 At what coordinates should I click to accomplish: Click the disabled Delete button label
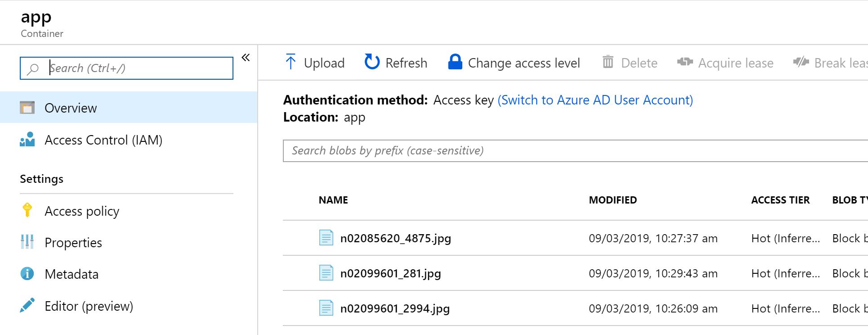point(639,63)
